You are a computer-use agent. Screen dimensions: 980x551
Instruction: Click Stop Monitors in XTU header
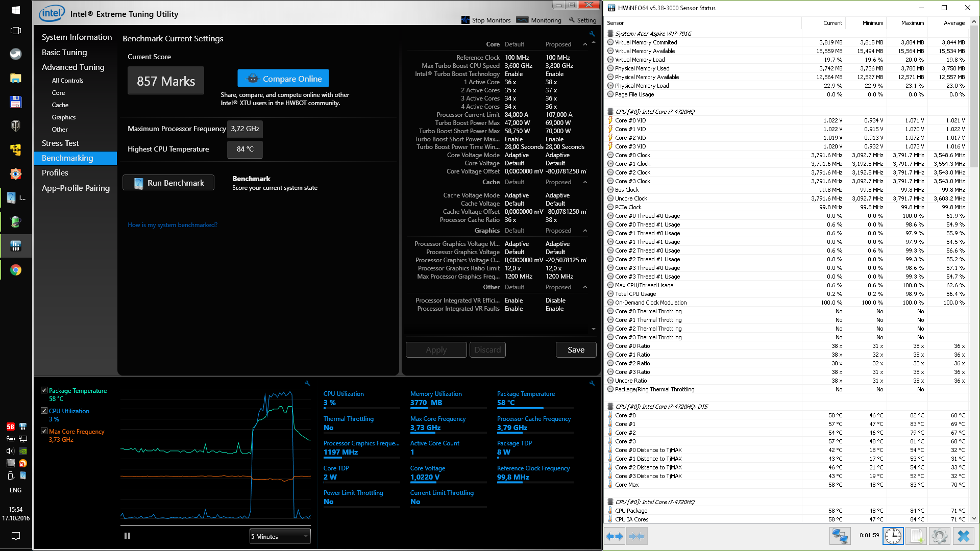(486, 20)
